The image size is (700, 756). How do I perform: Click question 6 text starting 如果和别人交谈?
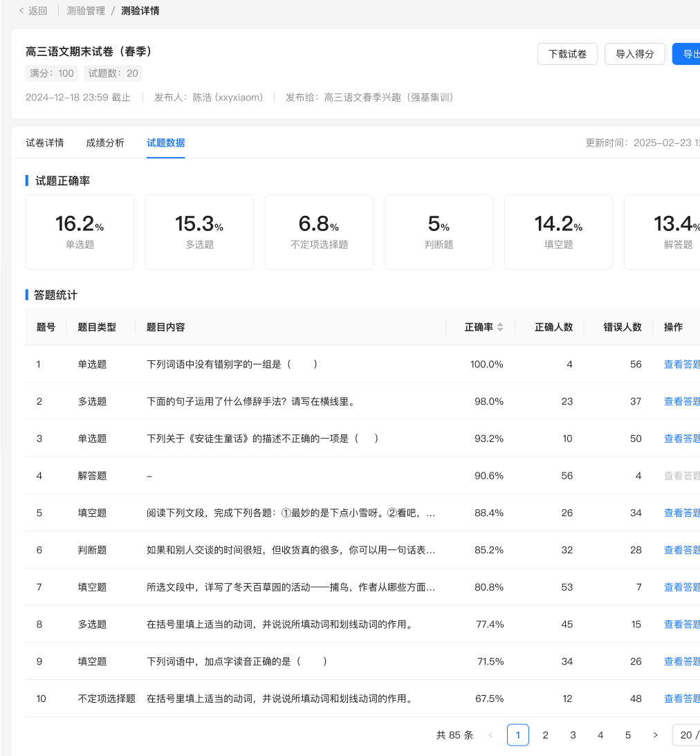click(x=291, y=550)
